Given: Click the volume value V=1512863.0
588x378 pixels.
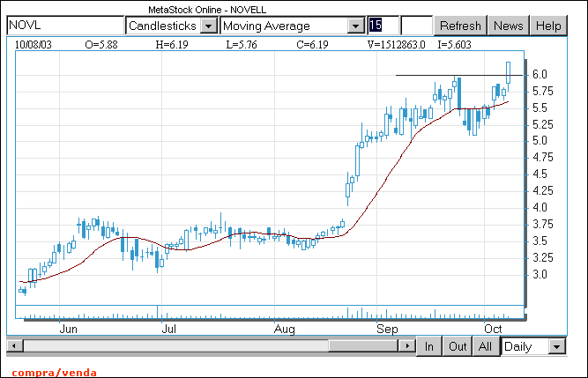Looking at the screenshot, I should tap(397, 45).
